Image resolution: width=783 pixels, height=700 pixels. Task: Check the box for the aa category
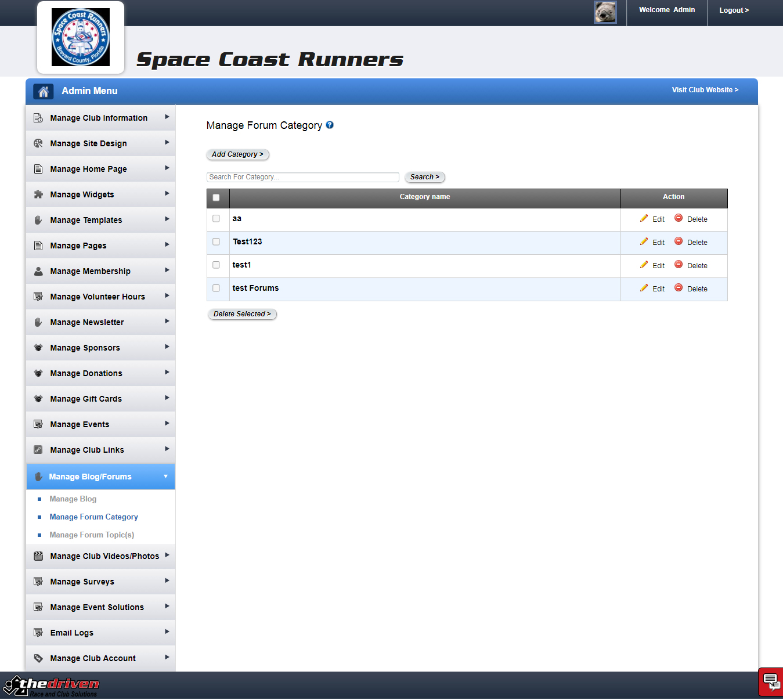(x=217, y=219)
